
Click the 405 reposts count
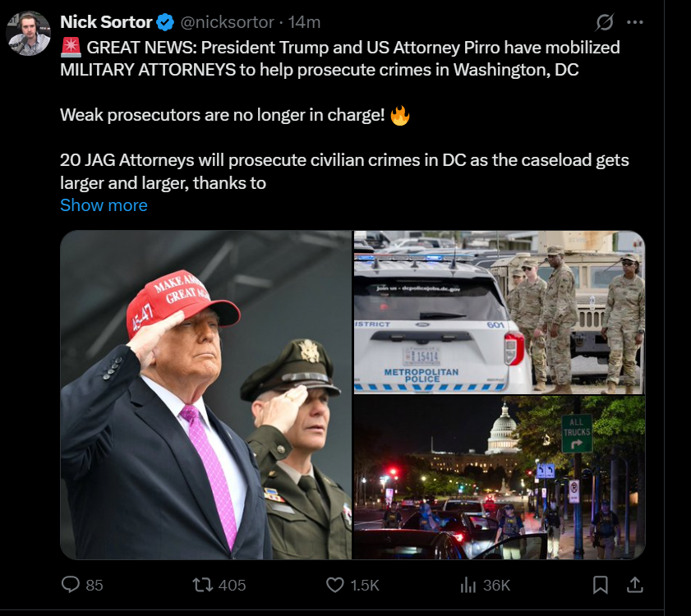pos(233,585)
